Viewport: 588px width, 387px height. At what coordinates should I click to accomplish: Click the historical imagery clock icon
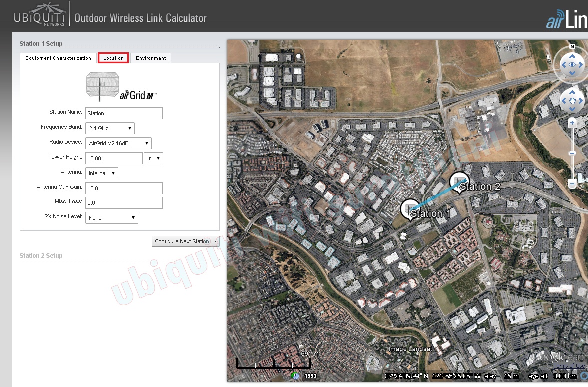295,376
